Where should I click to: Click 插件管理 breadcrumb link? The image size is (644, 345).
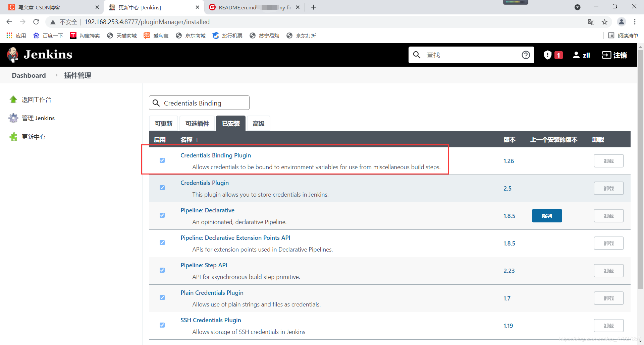pos(77,75)
